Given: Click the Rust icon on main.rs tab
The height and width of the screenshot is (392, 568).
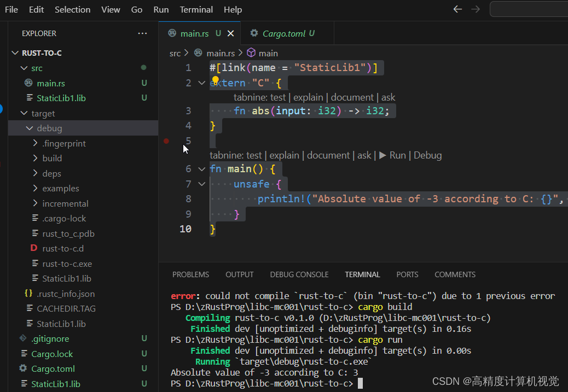Looking at the screenshot, I should pyautogui.click(x=172, y=33).
